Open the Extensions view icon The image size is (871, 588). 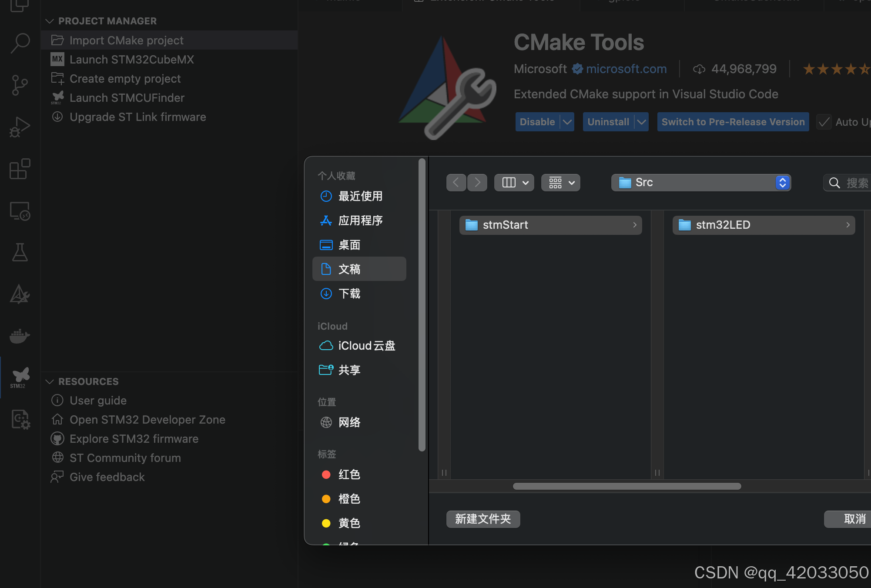pos(20,169)
